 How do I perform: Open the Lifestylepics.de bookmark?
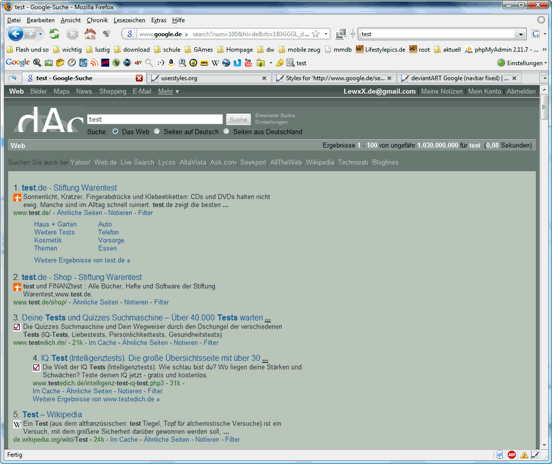point(380,50)
